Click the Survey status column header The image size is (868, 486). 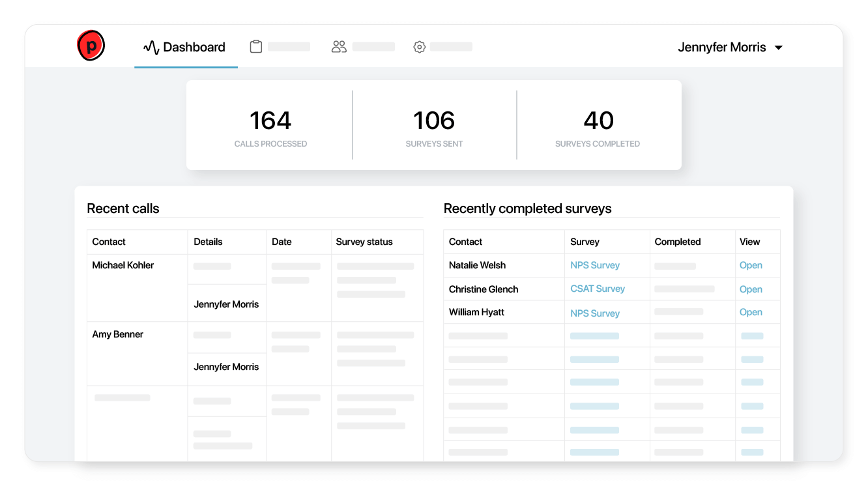point(363,242)
